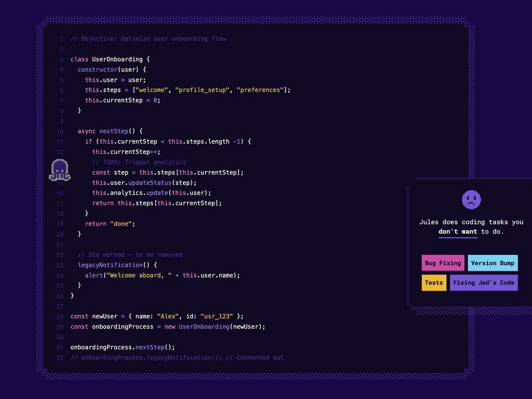Click the "preferences" string in steps array
This screenshot has width=532, height=399.
click(x=260, y=90)
